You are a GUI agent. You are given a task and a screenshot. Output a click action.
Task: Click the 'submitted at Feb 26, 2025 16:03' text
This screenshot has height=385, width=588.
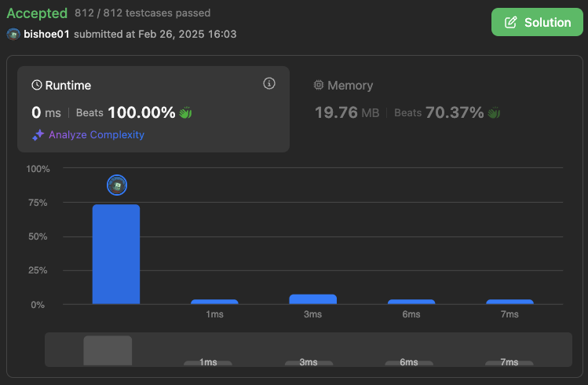[x=155, y=34]
